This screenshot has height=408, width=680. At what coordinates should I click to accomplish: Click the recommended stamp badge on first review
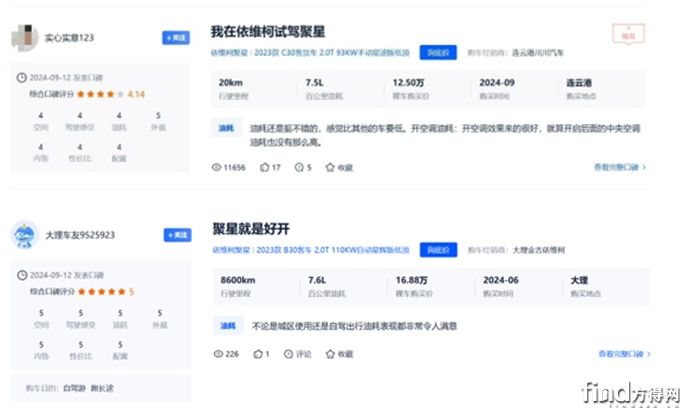[x=628, y=34]
